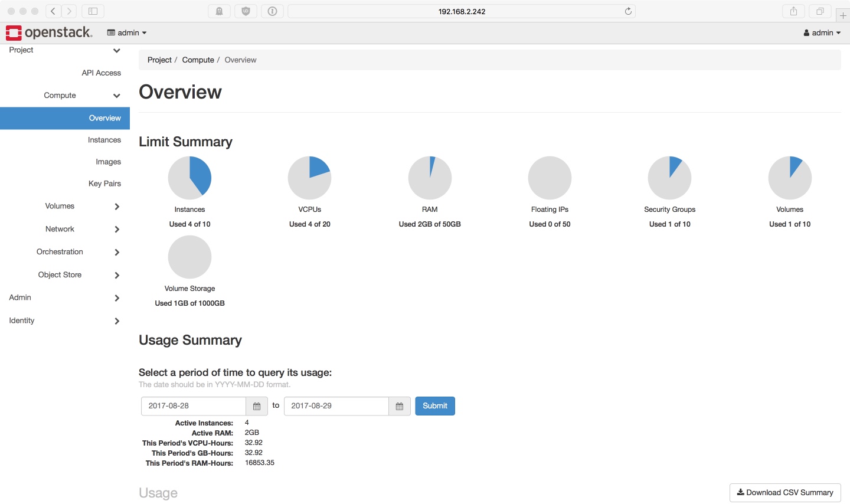Open the admin user menu
850x504 pixels.
[x=822, y=33]
